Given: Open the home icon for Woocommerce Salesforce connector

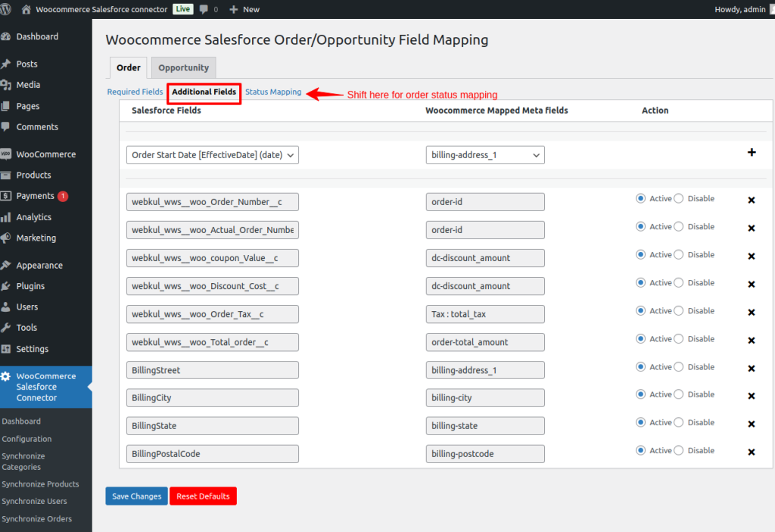Looking at the screenshot, I should pos(26,9).
